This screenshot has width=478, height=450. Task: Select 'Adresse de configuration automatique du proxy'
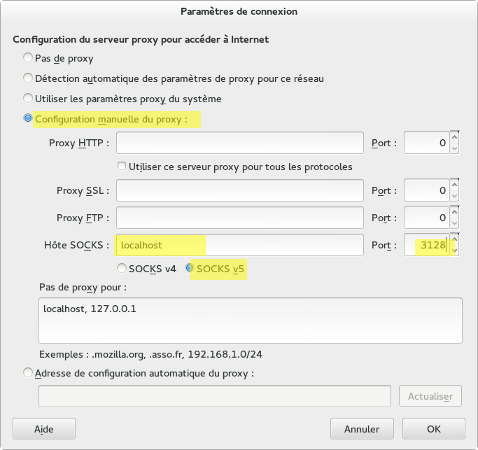pyautogui.click(x=28, y=372)
